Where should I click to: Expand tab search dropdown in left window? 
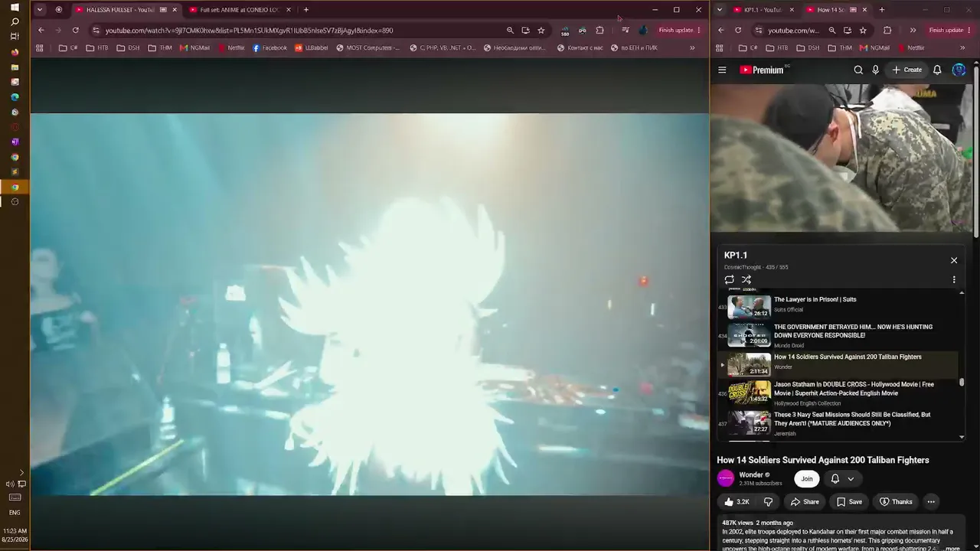[x=40, y=10]
